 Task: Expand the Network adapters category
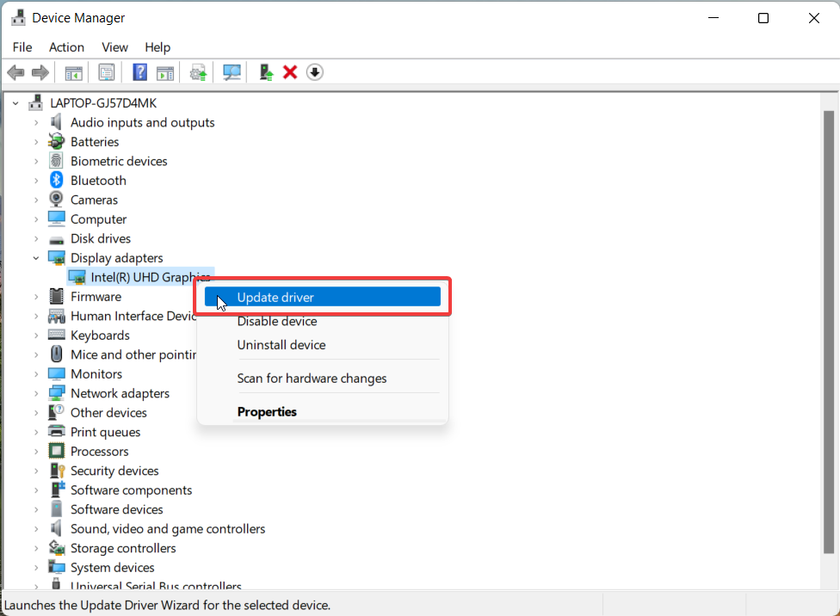pyautogui.click(x=34, y=392)
